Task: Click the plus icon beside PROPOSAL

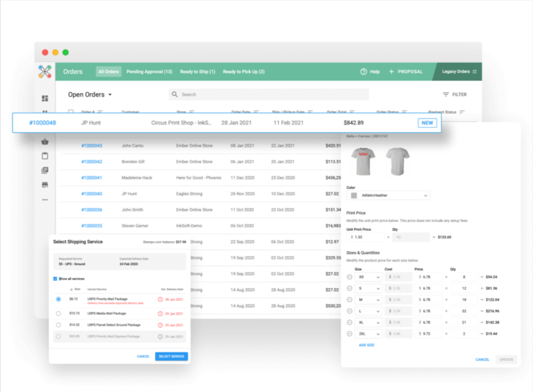Action: (x=391, y=72)
